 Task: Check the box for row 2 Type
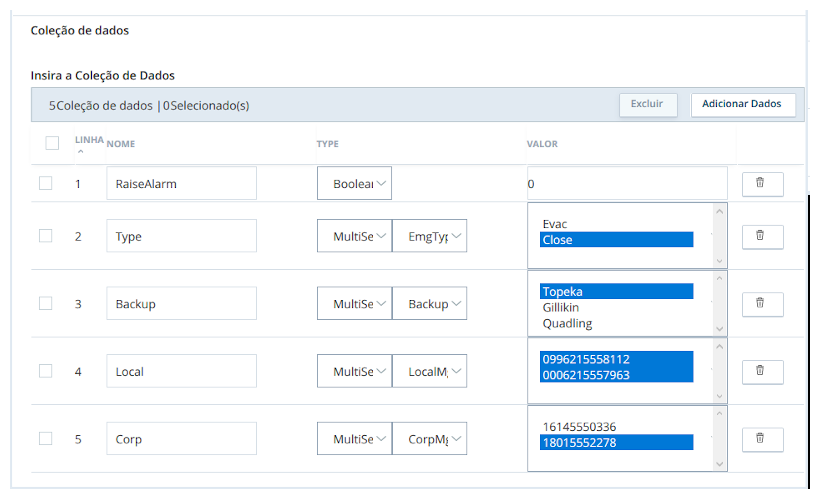[45, 236]
